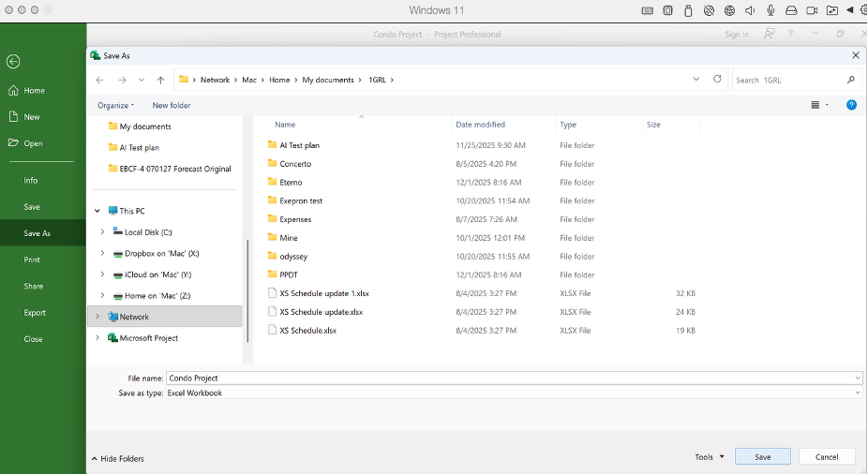Select My documents in navigation pane

click(145, 126)
